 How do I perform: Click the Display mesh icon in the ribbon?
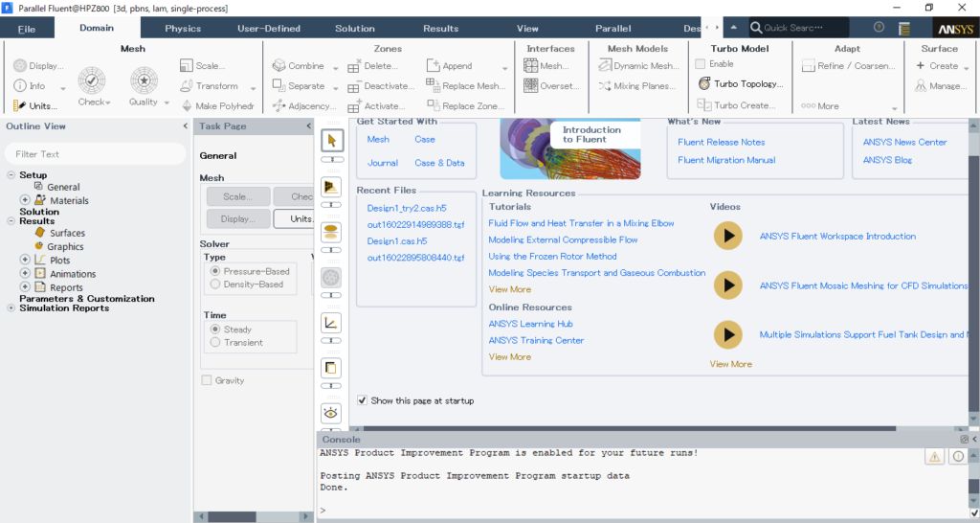coord(38,66)
